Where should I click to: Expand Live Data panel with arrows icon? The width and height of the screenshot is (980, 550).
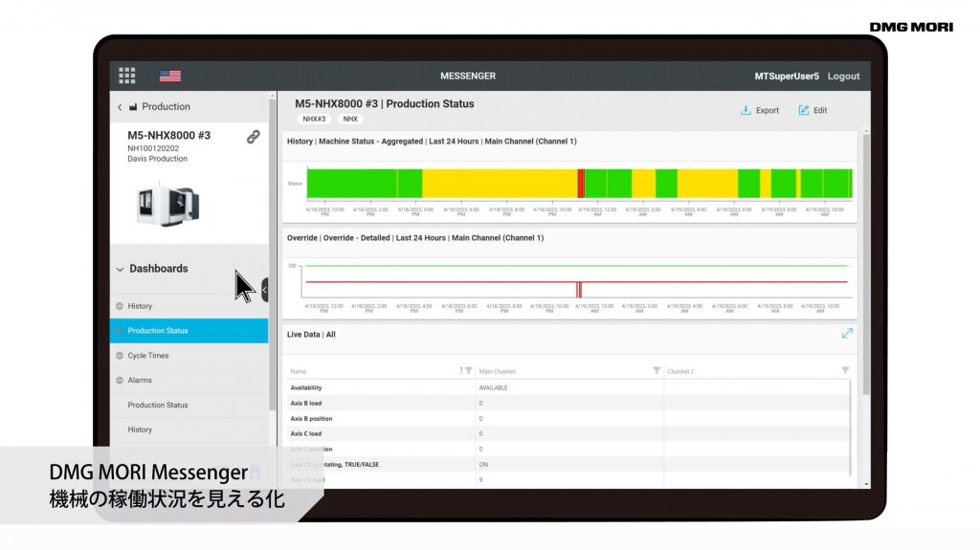click(x=847, y=334)
